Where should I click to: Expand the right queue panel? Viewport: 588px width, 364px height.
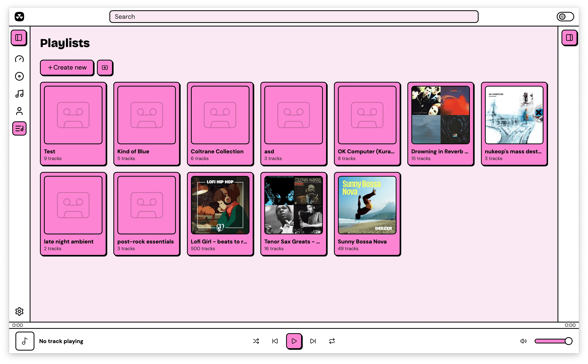[x=569, y=38]
